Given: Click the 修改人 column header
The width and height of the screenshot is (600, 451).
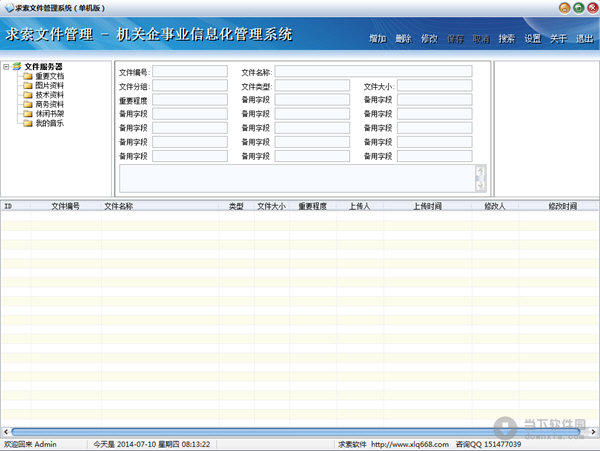Looking at the screenshot, I should tap(495, 206).
